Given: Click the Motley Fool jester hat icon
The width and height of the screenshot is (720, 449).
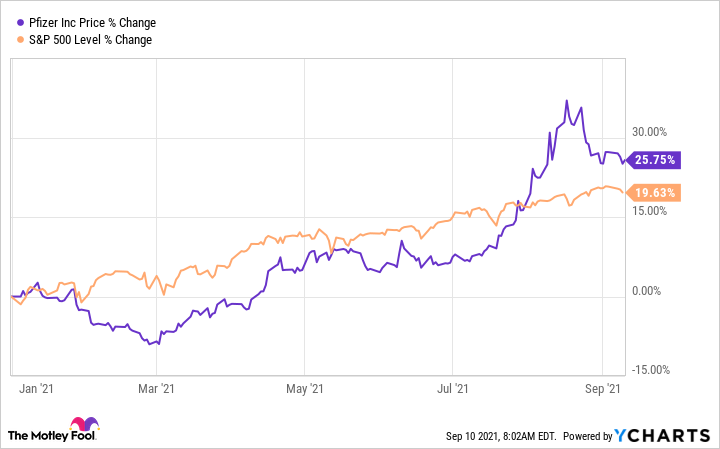Looking at the screenshot, I should click(82, 424).
